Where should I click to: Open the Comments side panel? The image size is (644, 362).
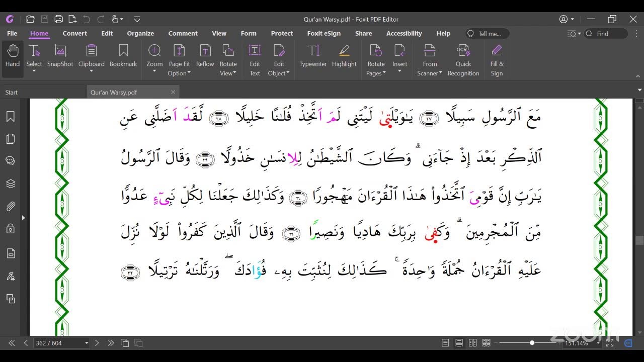tap(11, 161)
